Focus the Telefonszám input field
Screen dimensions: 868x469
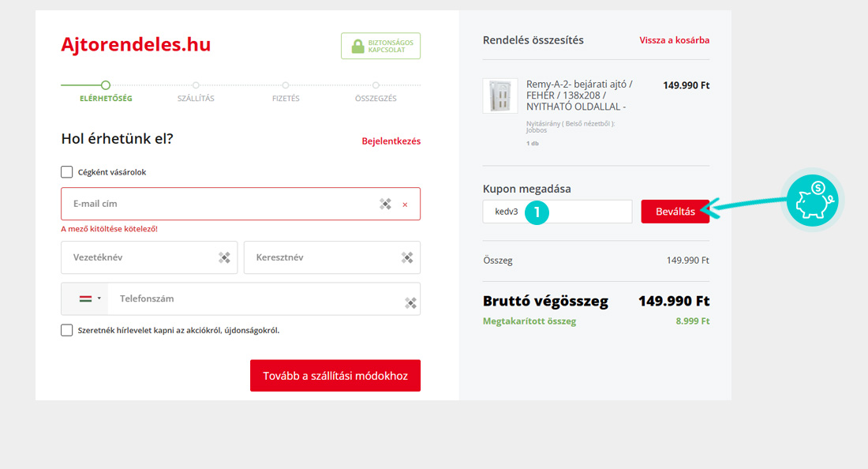pos(264,299)
